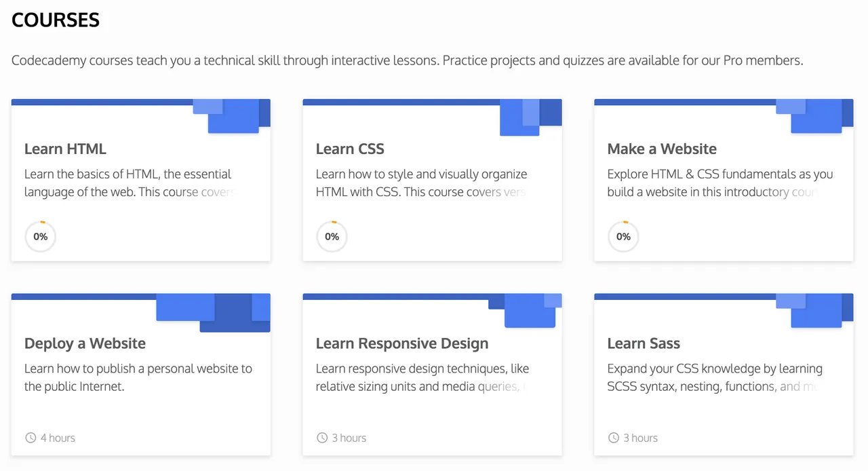
Task: Open the Learn HTML course title
Action: (x=65, y=149)
